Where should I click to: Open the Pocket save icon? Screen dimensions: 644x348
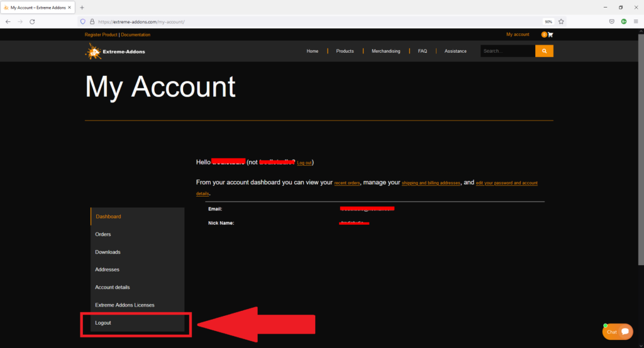tap(611, 22)
